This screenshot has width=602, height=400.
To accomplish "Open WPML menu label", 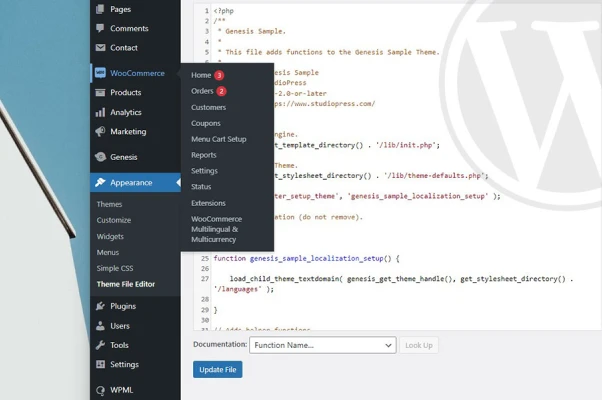I will pyautogui.click(x=121, y=390).
